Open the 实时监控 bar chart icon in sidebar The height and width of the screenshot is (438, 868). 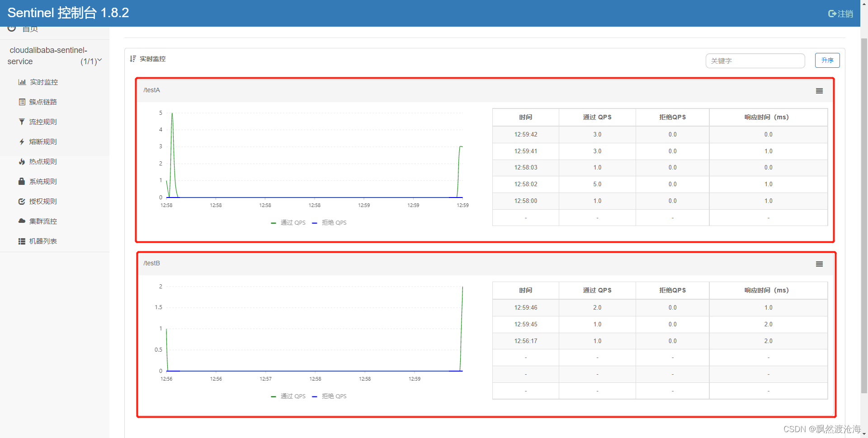click(22, 82)
